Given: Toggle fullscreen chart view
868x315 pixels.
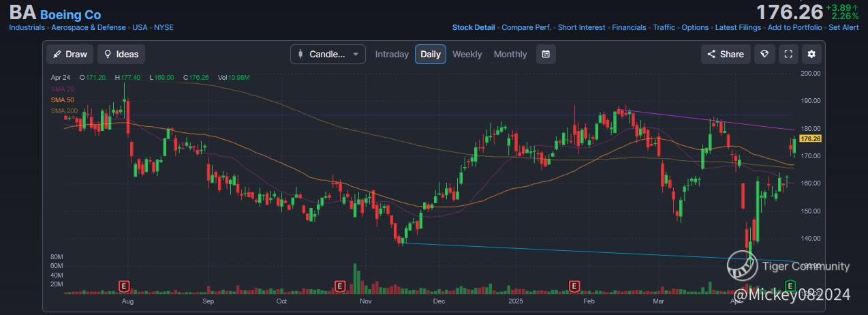Looking at the screenshot, I should [x=788, y=55].
